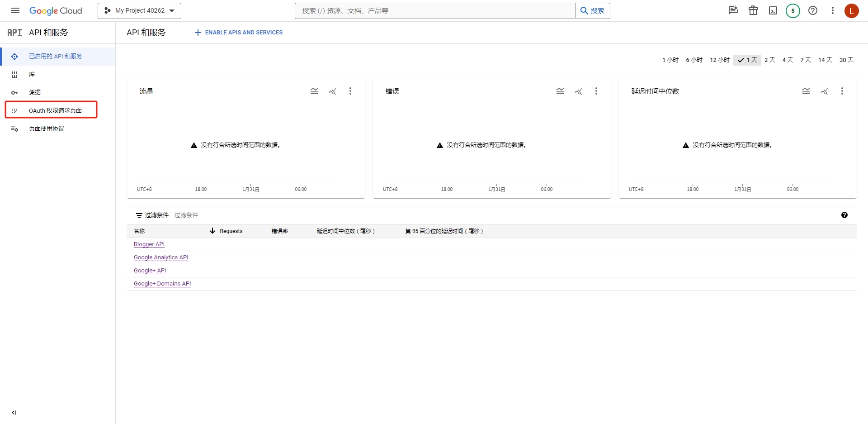Open the Cloud assistant chat icon
Screen dimensions: 868x424
(733, 10)
